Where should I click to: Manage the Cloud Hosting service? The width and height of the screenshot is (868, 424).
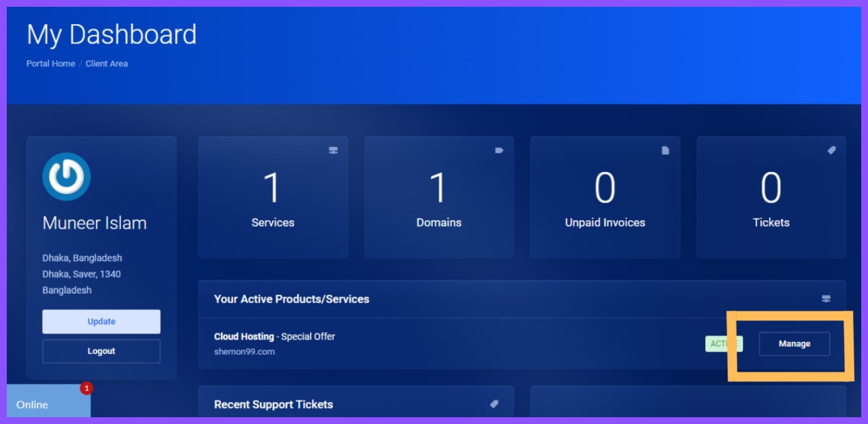[794, 344]
